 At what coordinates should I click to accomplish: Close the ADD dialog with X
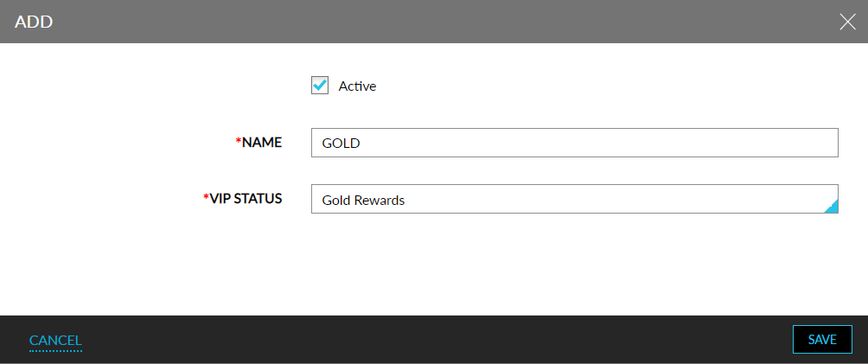(847, 22)
